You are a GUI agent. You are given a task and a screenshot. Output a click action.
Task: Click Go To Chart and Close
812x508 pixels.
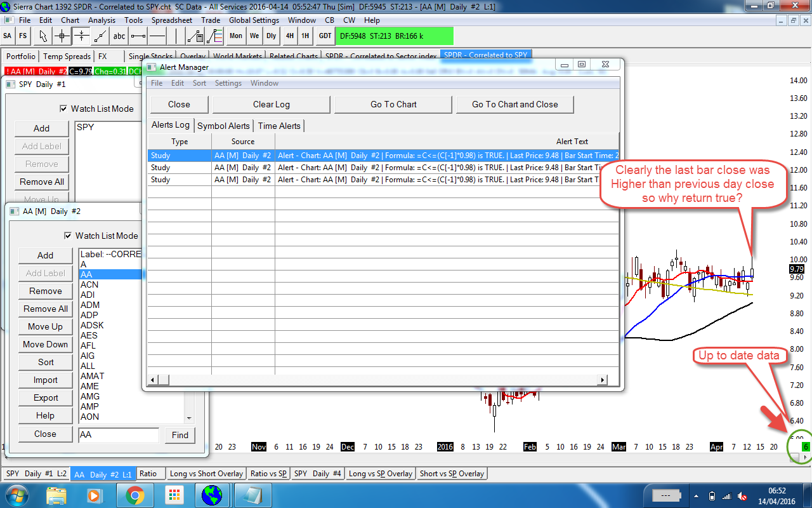pos(515,104)
